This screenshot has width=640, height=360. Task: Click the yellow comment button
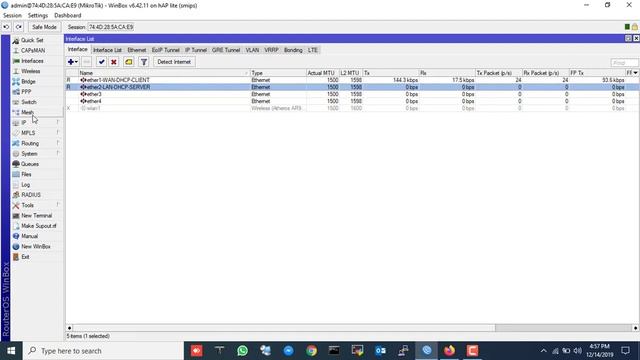pyautogui.click(x=129, y=62)
